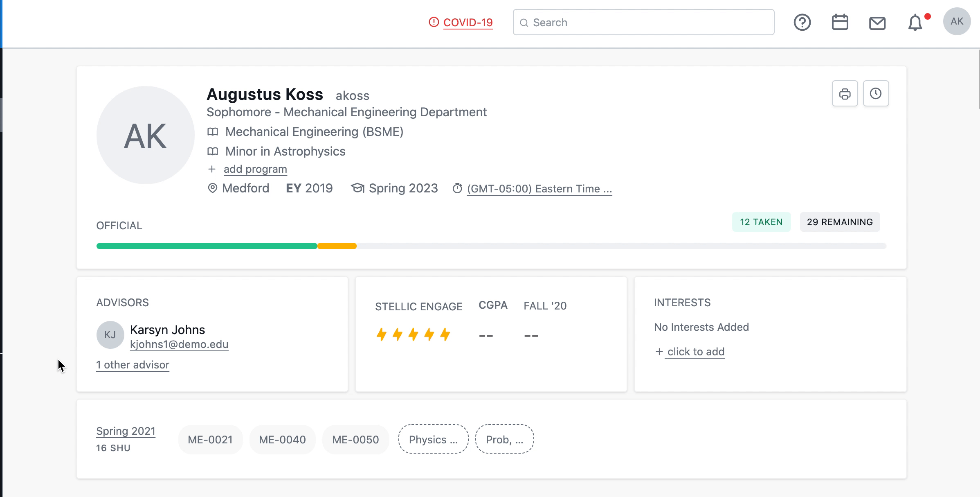Select the ME-0050 course chip
This screenshot has height=497, width=980.
[355, 440]
